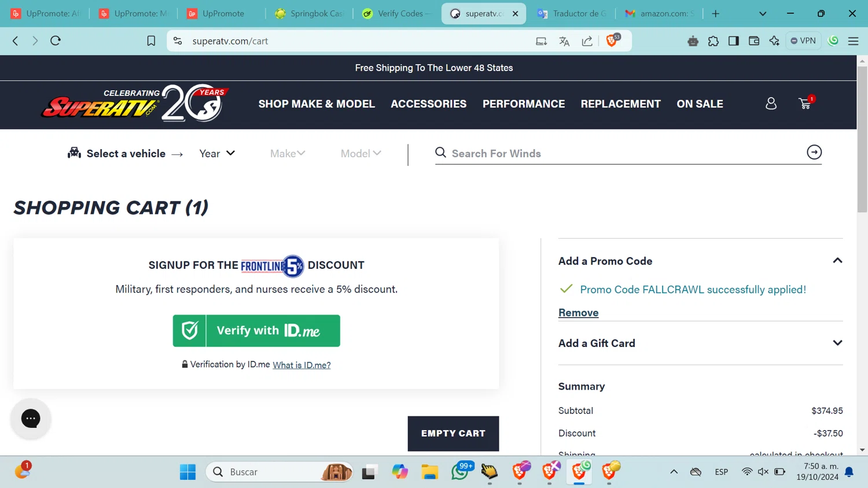Open the user account icon
868x488 pixels.
click(x=771, y=103)
